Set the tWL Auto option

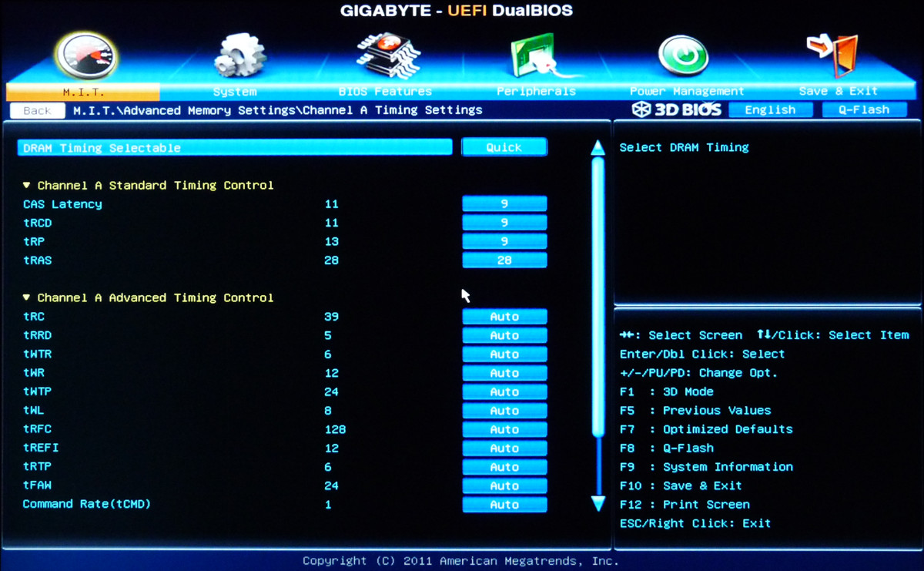coord(504,411)
